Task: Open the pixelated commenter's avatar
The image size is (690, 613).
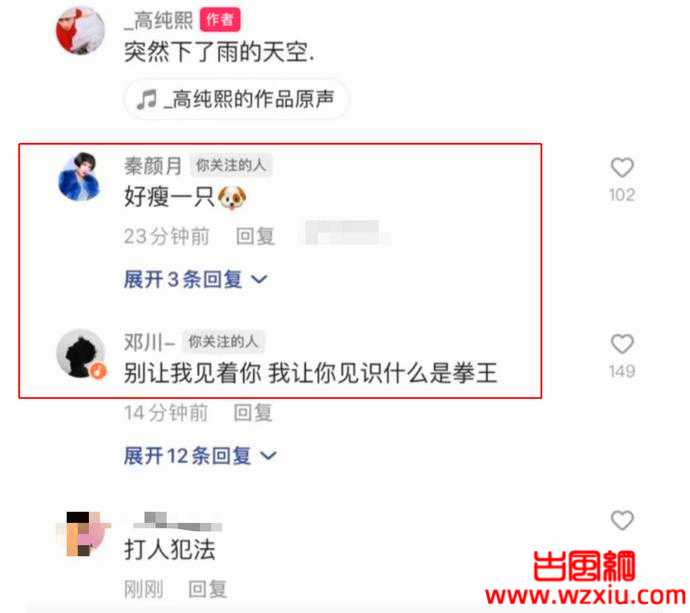Action: coord(83,533)
